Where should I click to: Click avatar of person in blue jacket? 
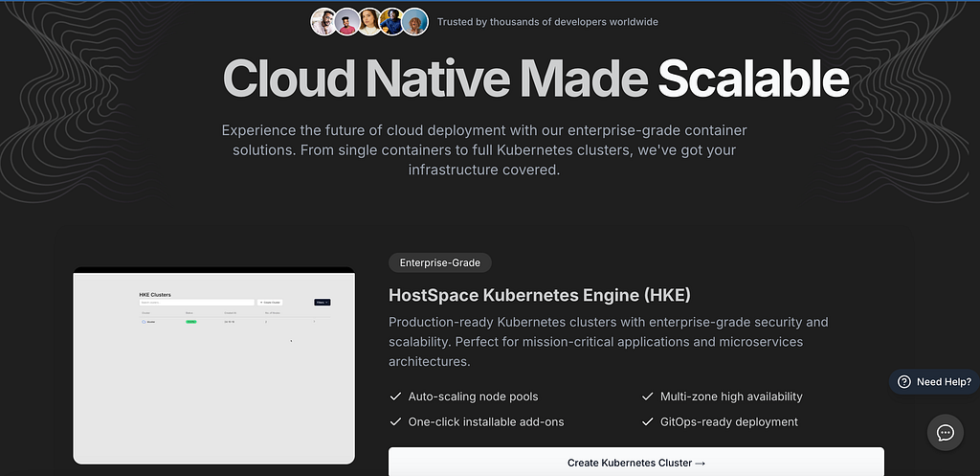click(391, 22)
